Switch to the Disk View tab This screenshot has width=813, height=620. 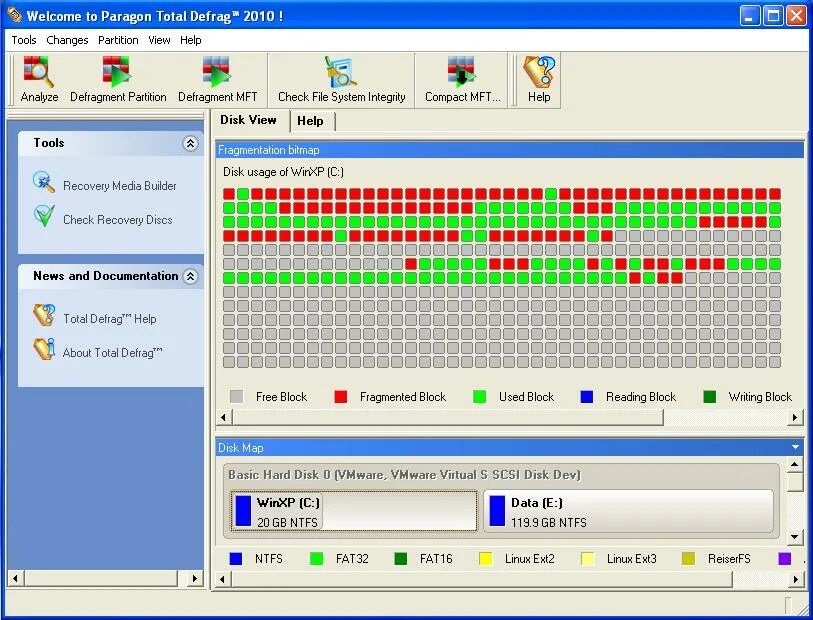(x=248, y=120)
